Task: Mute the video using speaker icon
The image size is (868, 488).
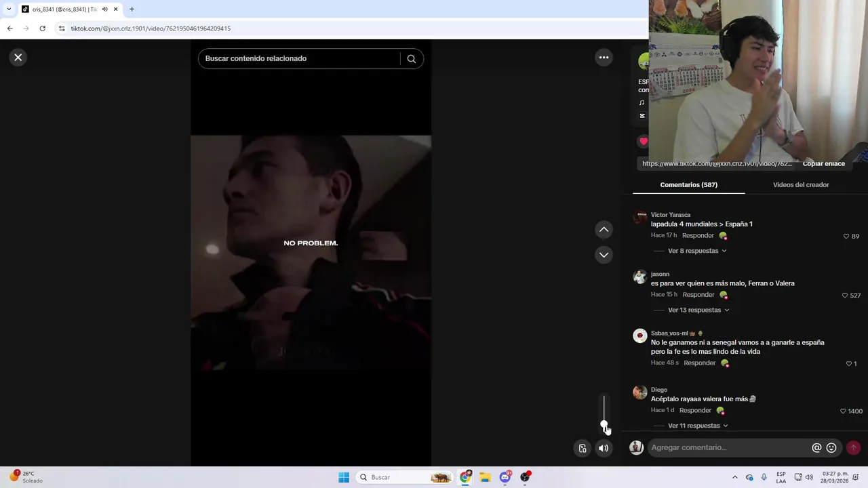Action: click(x=603, y=448)
